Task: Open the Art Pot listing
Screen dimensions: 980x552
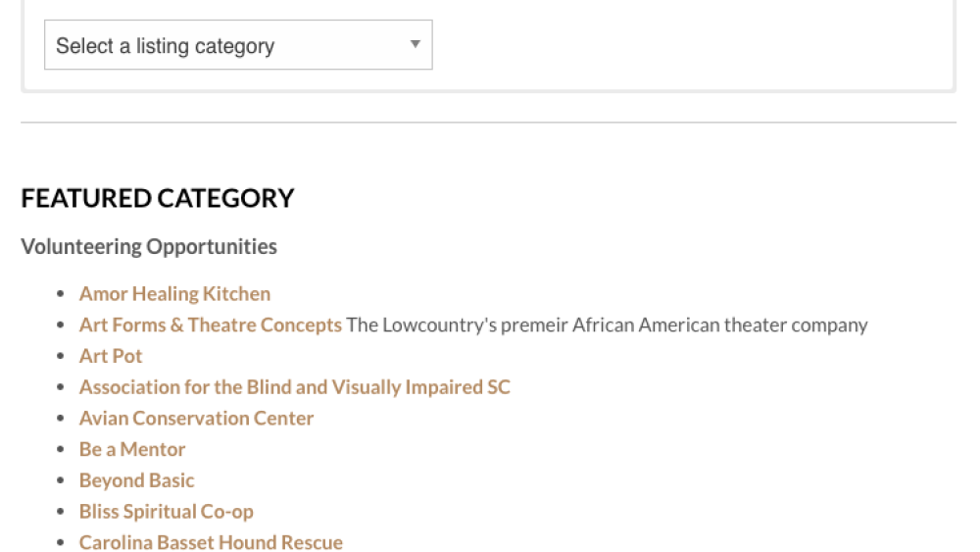Action: 111,356
